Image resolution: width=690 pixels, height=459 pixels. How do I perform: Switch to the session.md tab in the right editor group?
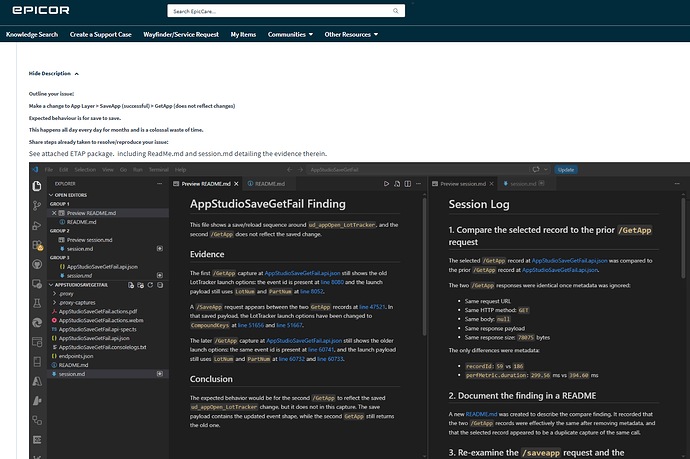coord(524,184)
